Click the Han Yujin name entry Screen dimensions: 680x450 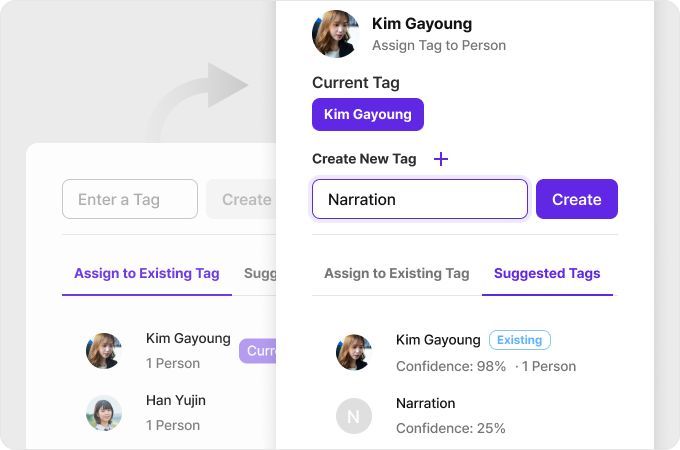pyautogui.click(x=176, y=400)
